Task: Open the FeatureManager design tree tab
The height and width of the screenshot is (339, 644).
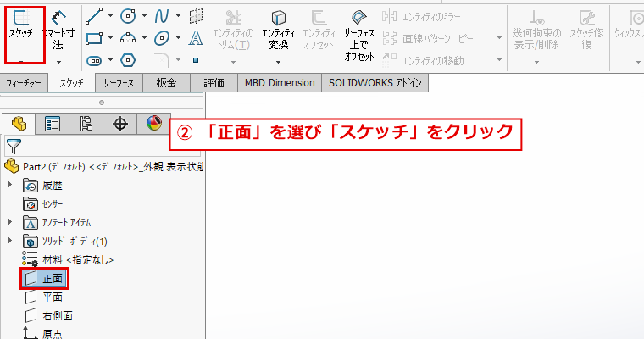Action: 19,123
